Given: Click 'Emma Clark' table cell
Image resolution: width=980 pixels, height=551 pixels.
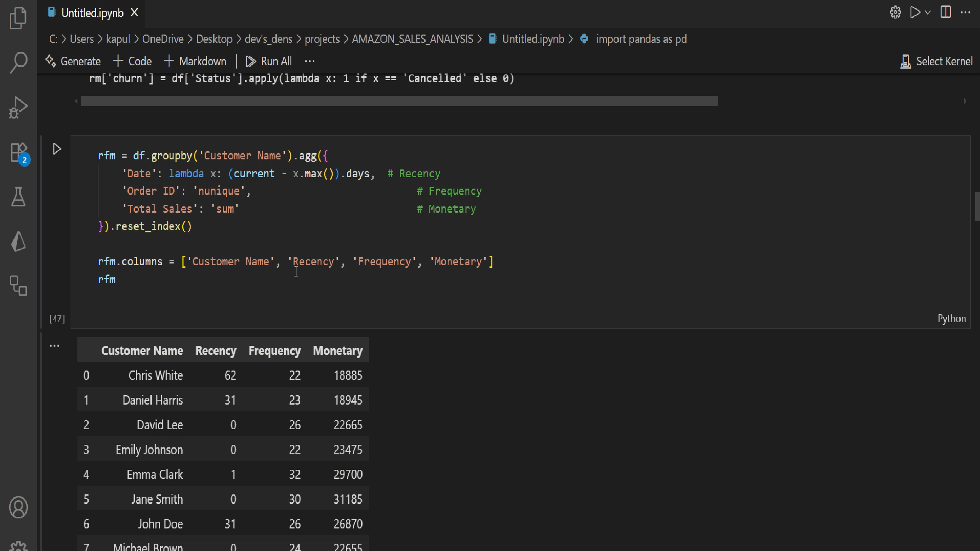Looking at the screenshot, I should click(155, 474).
